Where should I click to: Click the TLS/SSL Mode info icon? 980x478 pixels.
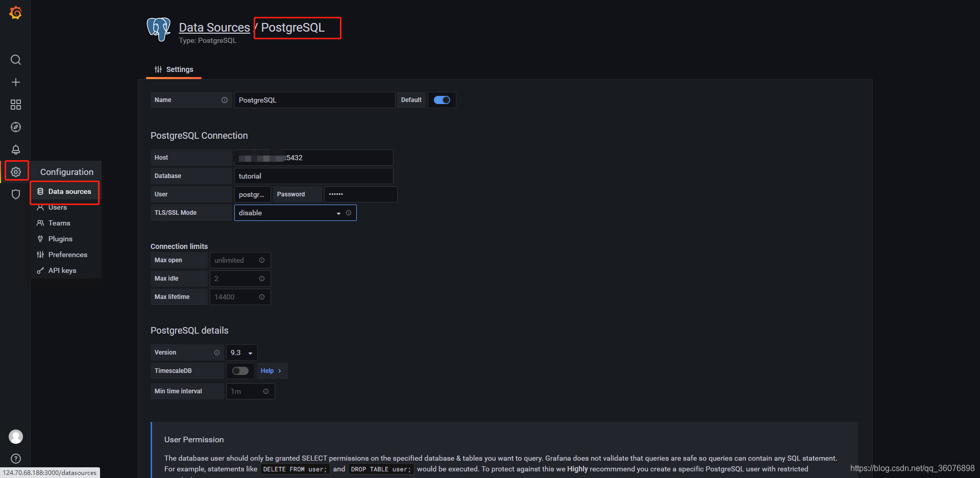pyautogui.click(x=349, y=213)
